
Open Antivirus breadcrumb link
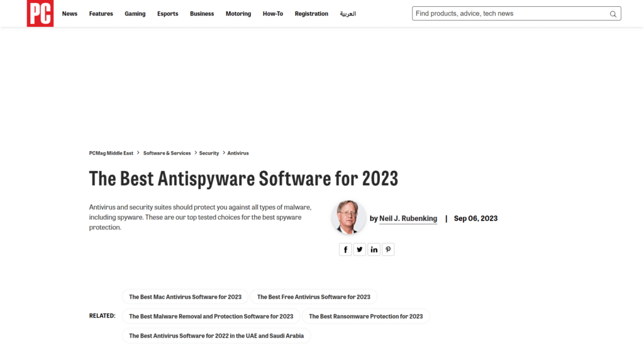click(x=238, y=153)
